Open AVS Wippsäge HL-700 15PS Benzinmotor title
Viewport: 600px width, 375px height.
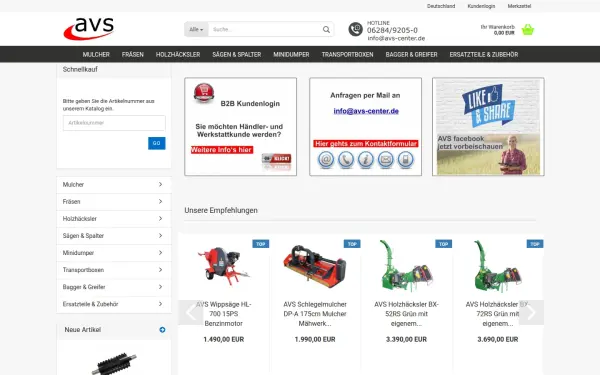point(223,314)
